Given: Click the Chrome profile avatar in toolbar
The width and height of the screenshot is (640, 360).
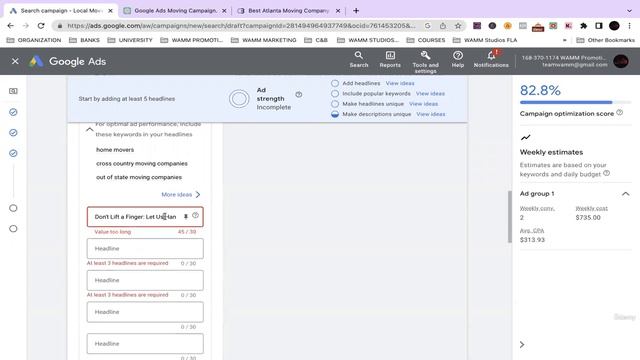Looking at the screenshot, I should [614, 26].
